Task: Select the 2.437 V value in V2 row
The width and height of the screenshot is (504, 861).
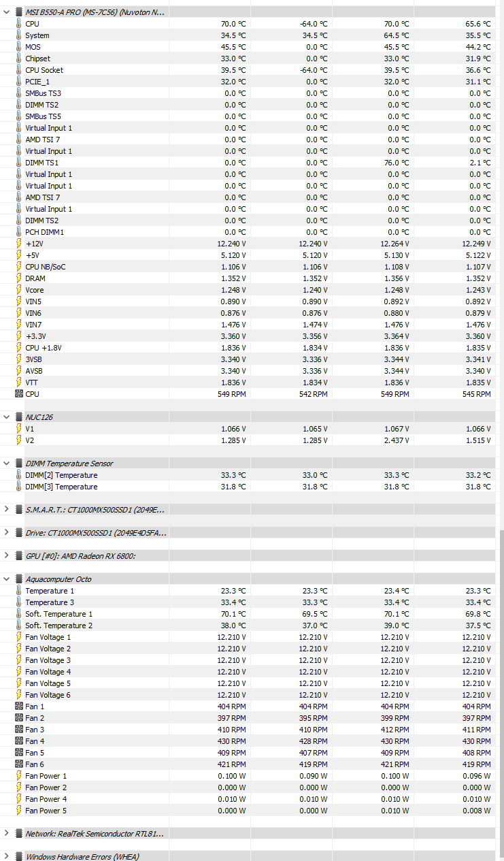Action: coord(397,440)
